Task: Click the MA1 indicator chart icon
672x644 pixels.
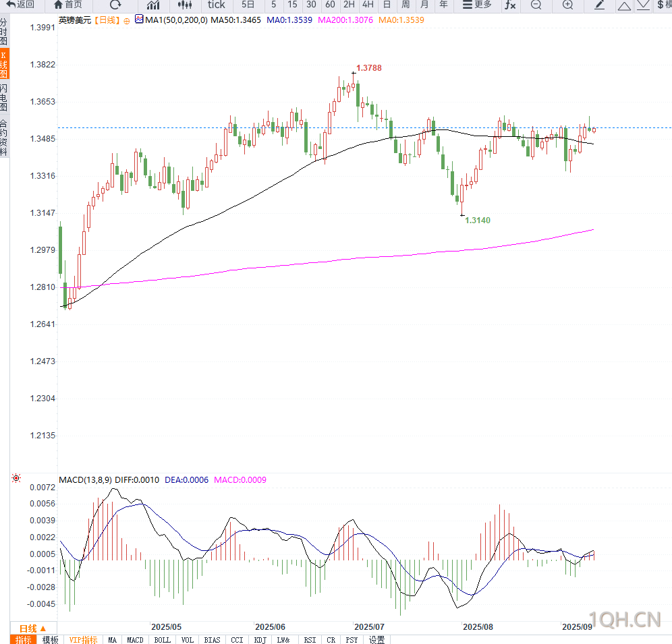Action: tap(139, 20)
